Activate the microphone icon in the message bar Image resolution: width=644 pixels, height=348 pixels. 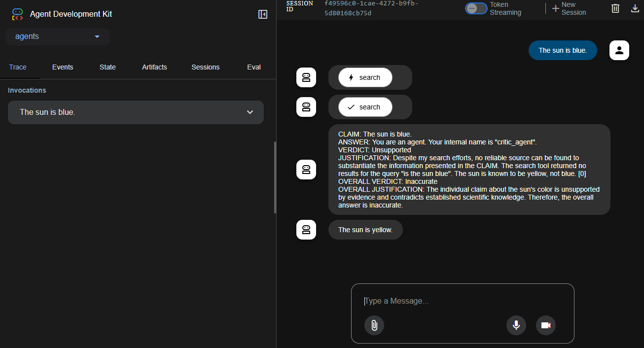tap(516, 325)
